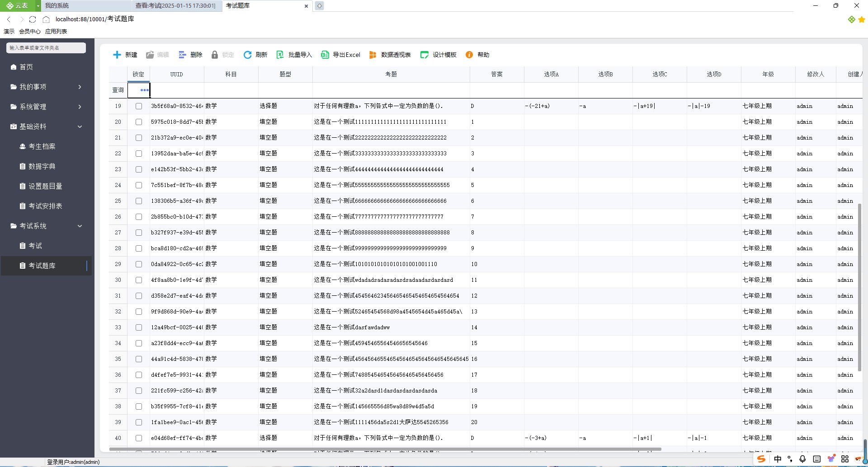868x467 pixels.
Task: Open the 演示 menu
Action: pyautogui.click(x=9, y=32)
